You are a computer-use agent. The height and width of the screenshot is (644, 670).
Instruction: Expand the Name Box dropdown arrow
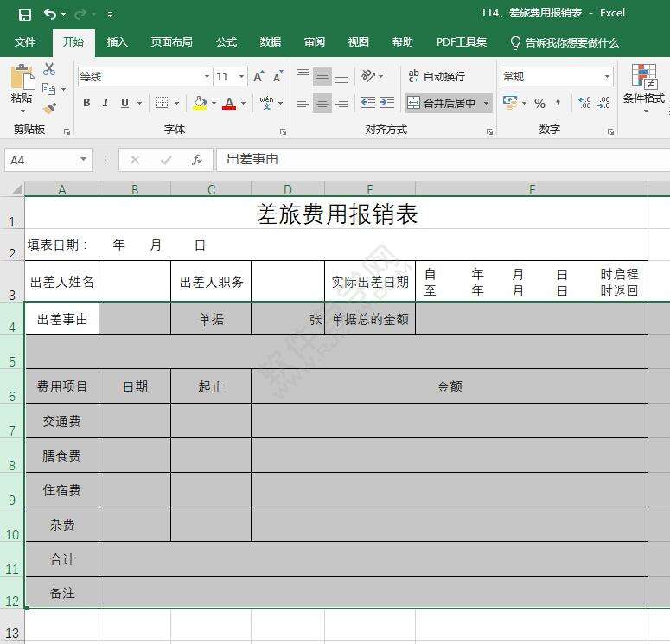[84, 160]
